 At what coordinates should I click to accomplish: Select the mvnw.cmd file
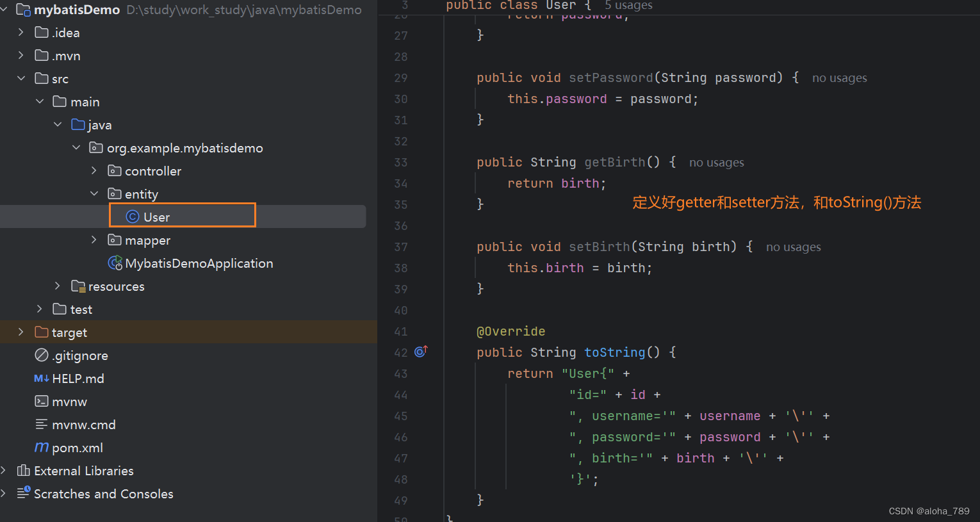pos(84,425)
